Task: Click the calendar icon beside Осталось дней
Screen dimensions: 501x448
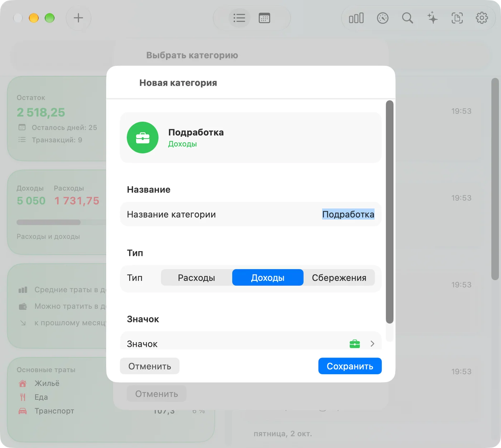Action: tap(22, 127)
